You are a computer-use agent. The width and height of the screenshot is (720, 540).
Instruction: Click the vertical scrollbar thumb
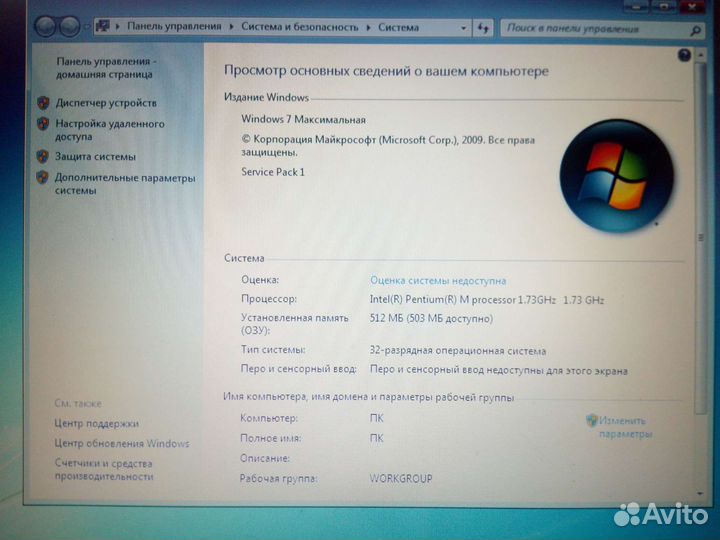(700, 238)
